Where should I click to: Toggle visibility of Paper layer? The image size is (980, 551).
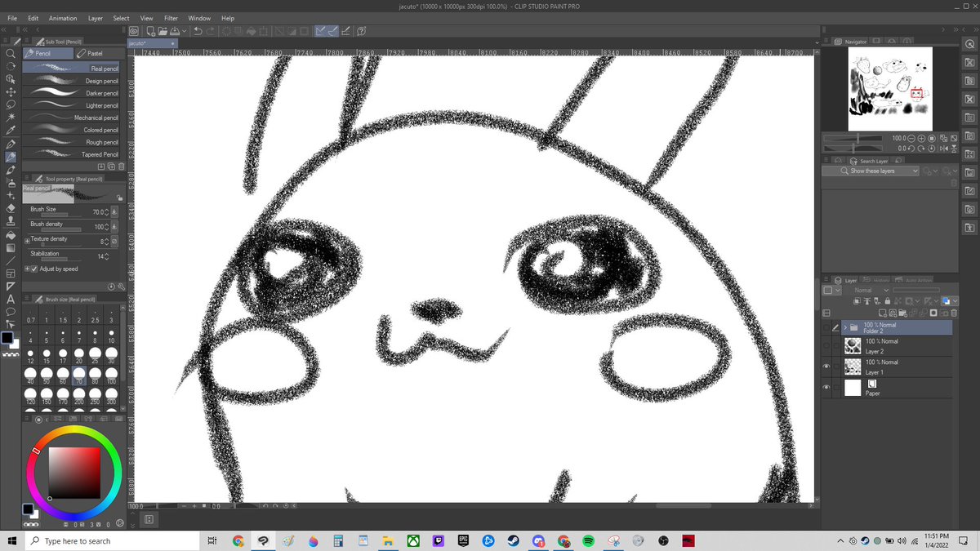pos(826,388)
